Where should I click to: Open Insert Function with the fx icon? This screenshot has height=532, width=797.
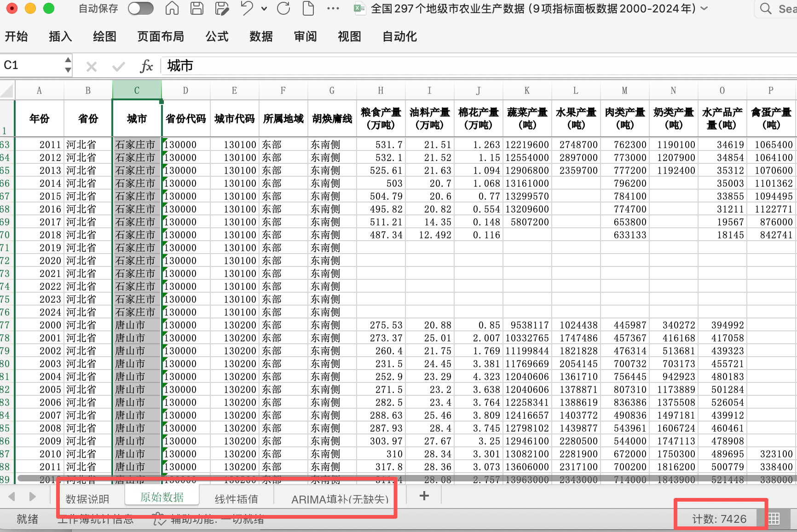[146, 66]
